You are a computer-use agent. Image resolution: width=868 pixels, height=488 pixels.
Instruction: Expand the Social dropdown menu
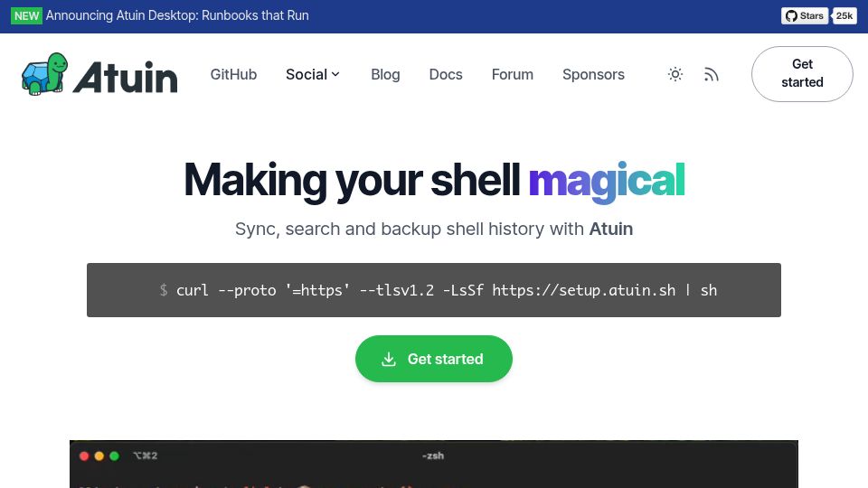click(x=313, y=74)
